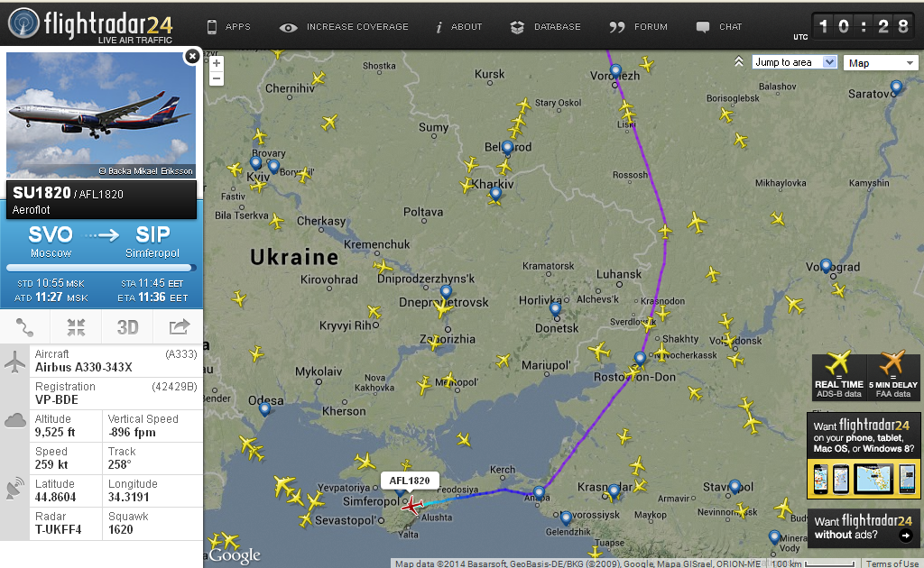Screen dimensions: 924x568
Task: Click the Real Time ADS-B data legend
Action: (x=838, y=376)
